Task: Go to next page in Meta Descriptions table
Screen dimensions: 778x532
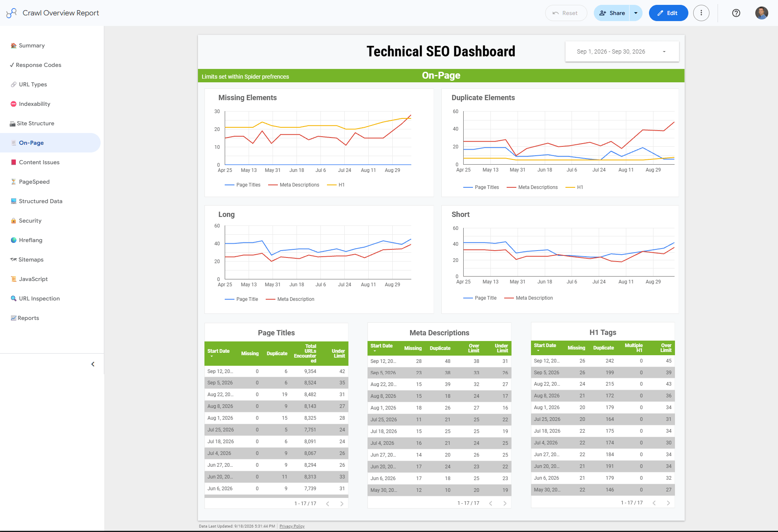Action: [505, 503]
